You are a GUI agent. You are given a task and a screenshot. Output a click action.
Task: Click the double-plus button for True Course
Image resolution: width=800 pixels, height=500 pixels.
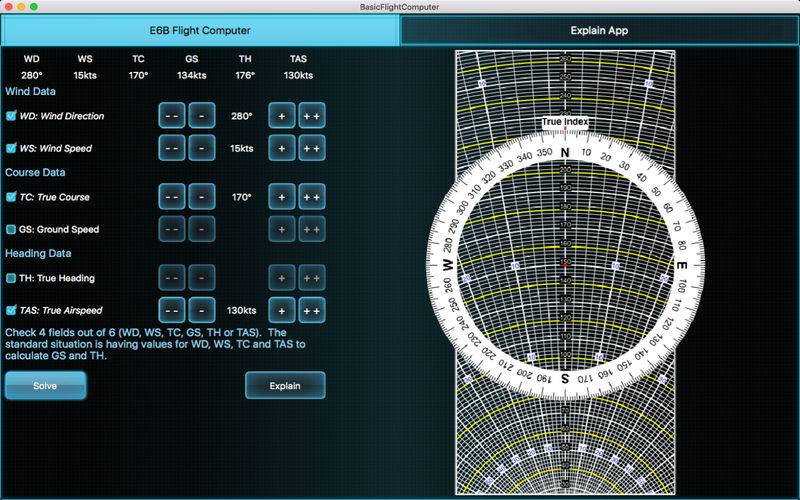(x=312, y=196)
